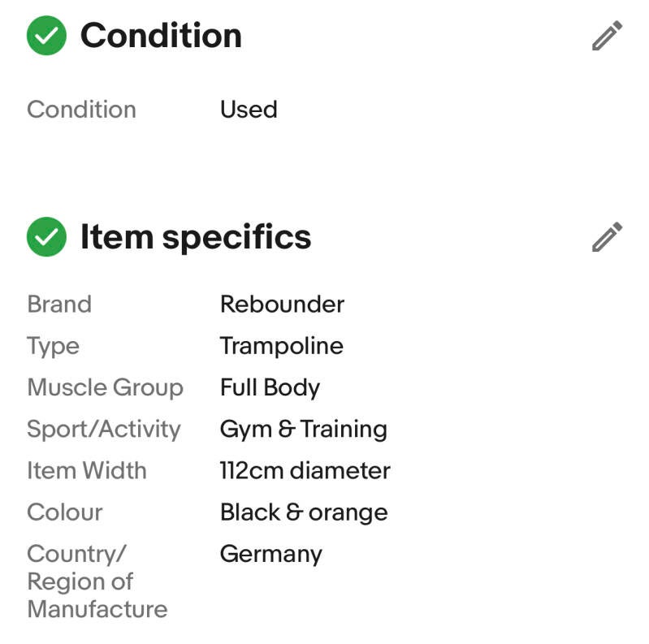Select the Trampoline type value

pyautogui.click(x=281, y=346)
